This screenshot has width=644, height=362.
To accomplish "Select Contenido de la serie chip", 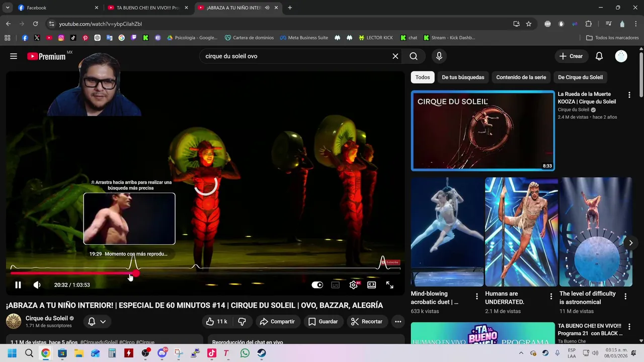I will point(521,77).
